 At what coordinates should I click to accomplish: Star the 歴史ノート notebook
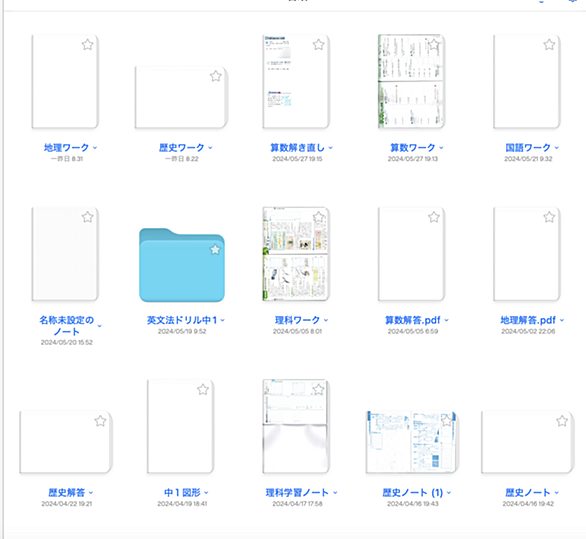[x=562, y=421]
